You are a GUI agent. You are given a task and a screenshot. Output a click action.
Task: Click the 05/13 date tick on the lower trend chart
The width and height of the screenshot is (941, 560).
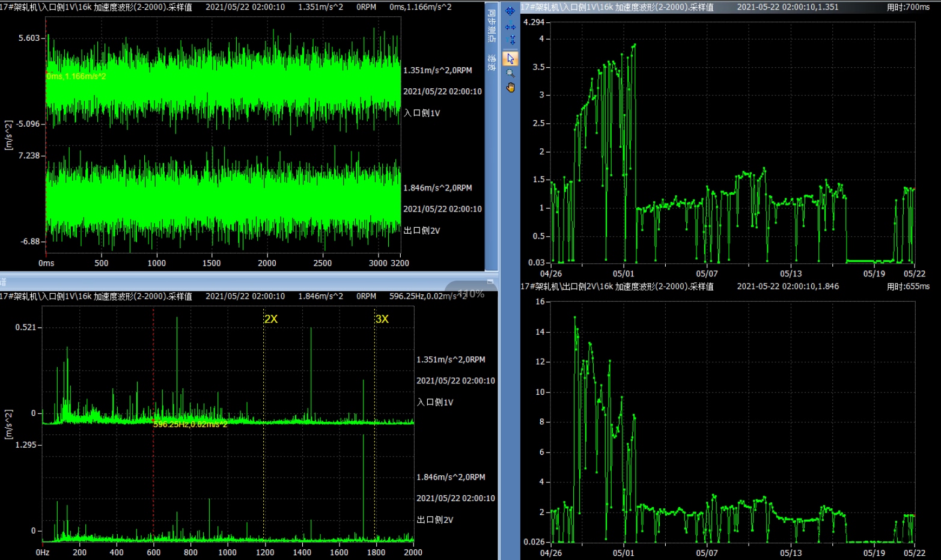(x=791, y=553)
